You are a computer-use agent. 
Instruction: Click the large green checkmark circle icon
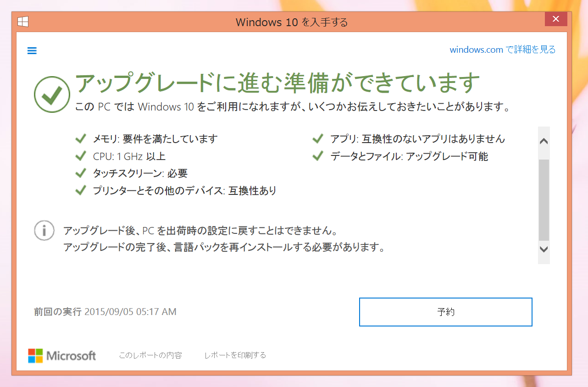(52, 95)
